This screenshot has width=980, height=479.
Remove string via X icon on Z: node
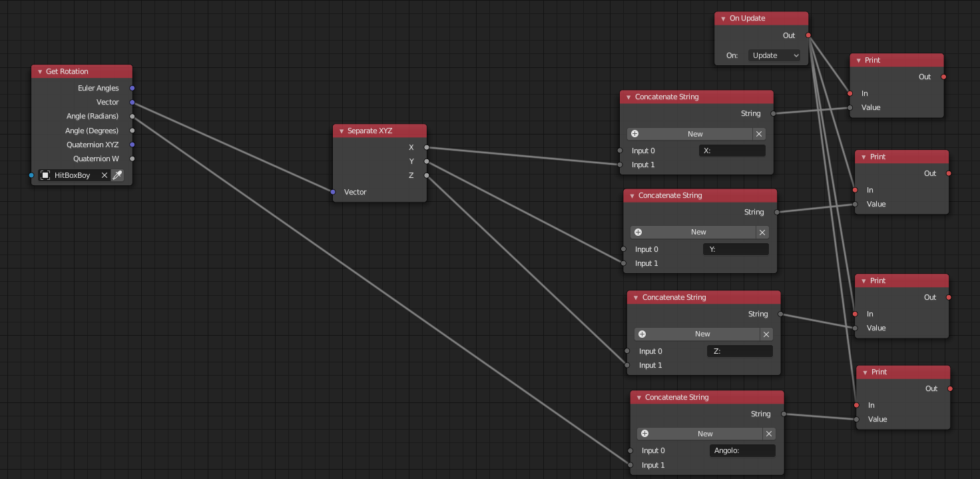click(766, 334)
